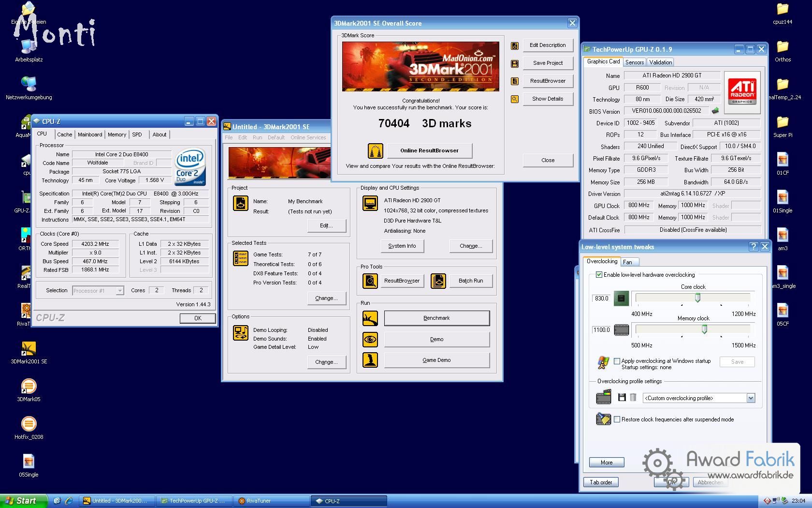Switch to CPU-Z Memory tab

tap(117, 135)
